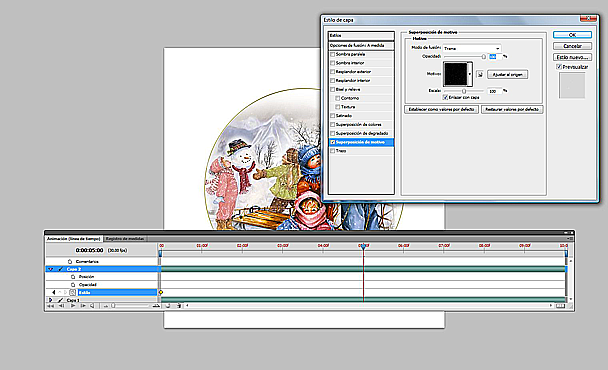Click the Cancelar button

pos(572,46)
